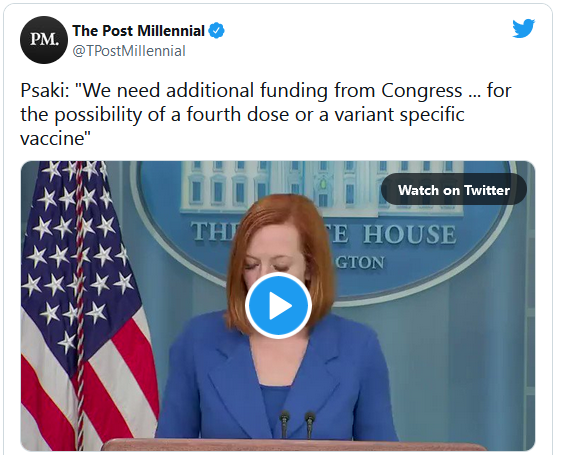This screenshot has width=573, height=455.
Task: Click the blue verified checkmark badge
Action: pyautogui.click(x=216, y=31)
